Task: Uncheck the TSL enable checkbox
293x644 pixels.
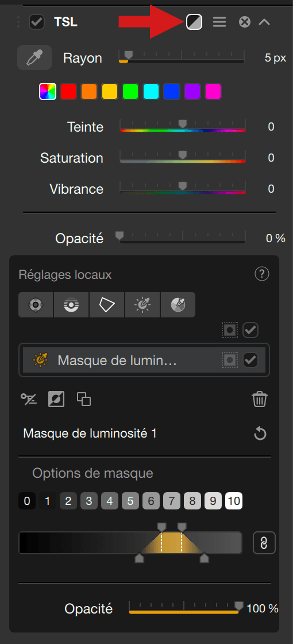Action: click(x=37, y=22)
